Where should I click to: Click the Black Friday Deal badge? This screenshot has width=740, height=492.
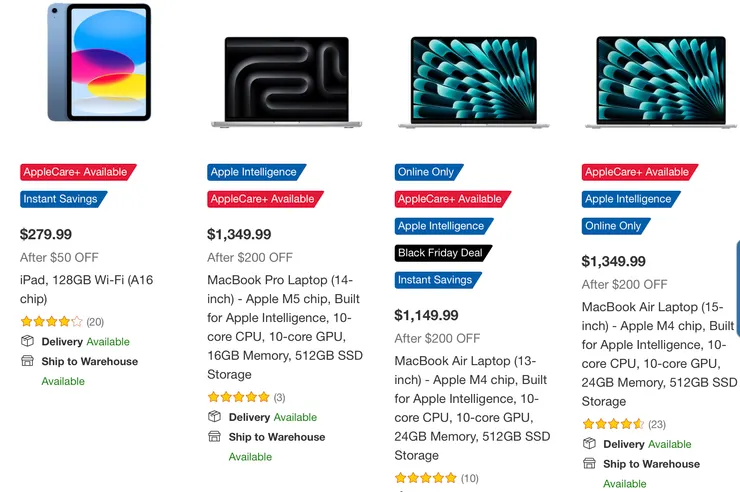[441, 253]
